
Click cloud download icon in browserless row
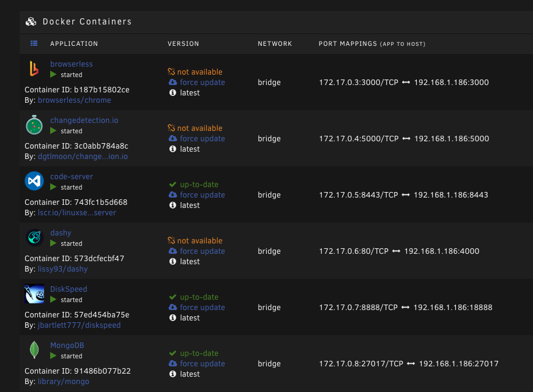tap(173, 82)
